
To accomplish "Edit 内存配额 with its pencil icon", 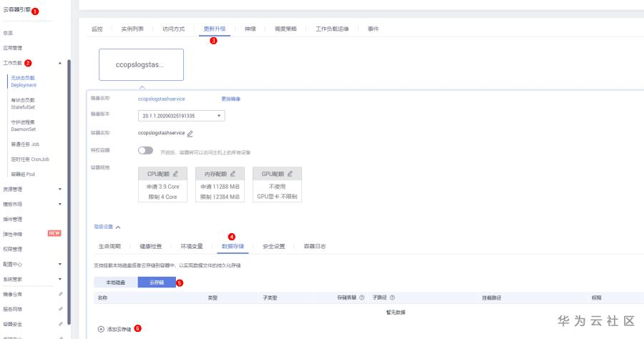I will (x=233, y=174).
